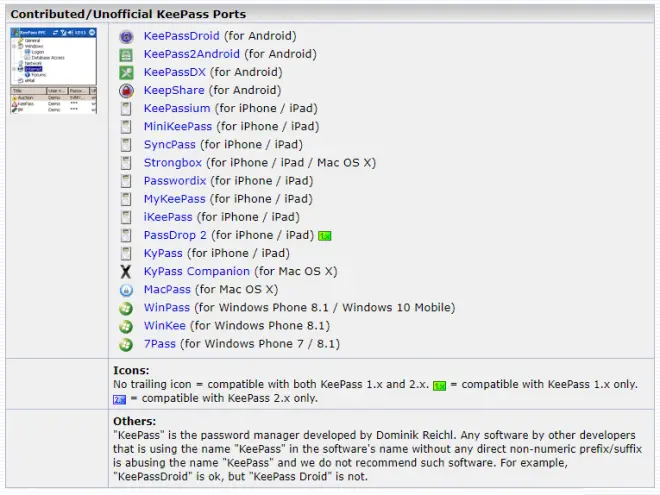Click the 'Others:' heading text

134,421
